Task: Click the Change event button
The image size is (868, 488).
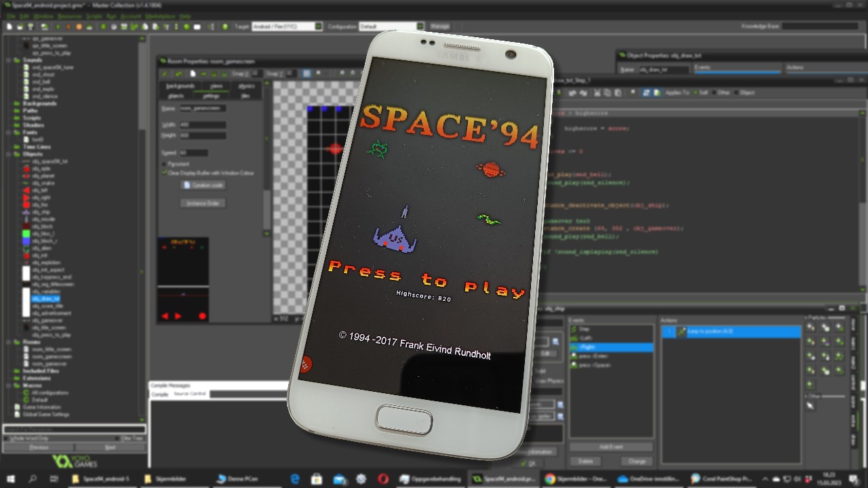Action: pyautogui.click(x=637, y=462)
